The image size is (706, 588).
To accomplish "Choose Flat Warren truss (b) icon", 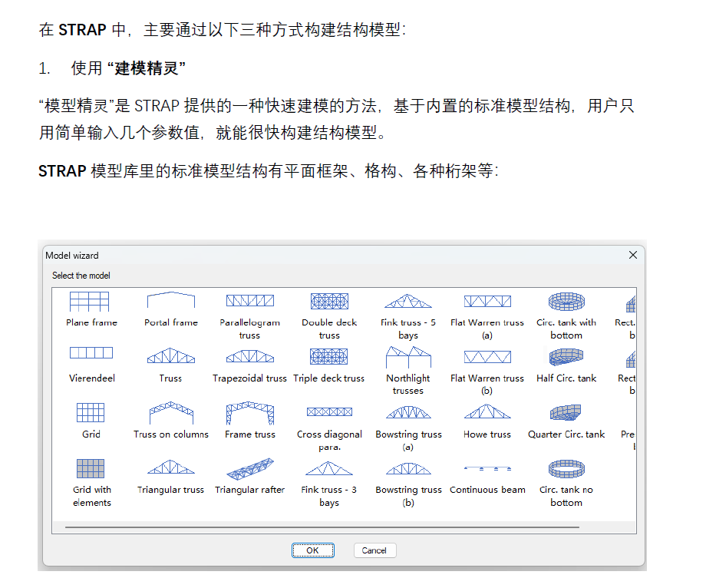I will (487, 357).
